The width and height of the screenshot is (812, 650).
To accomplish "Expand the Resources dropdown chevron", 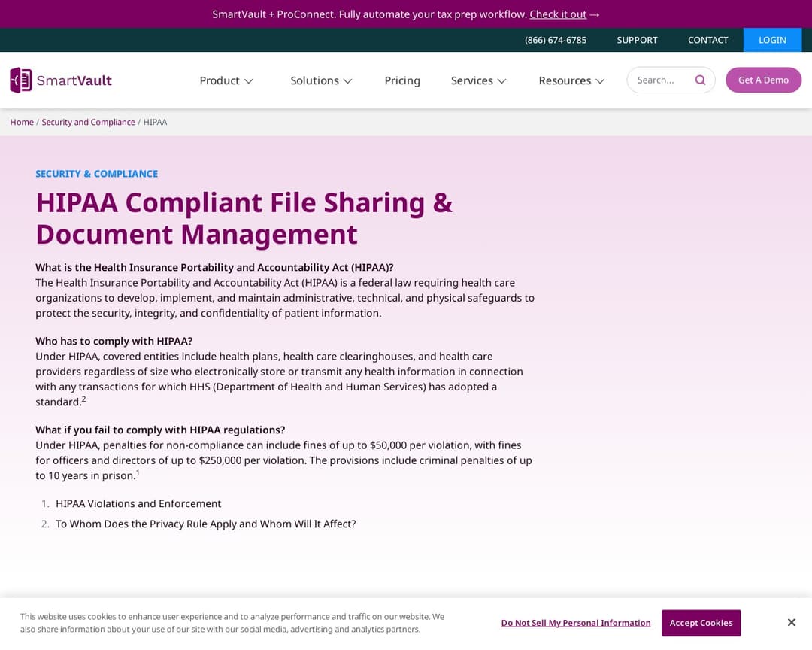I will click(x=600, y=80).
